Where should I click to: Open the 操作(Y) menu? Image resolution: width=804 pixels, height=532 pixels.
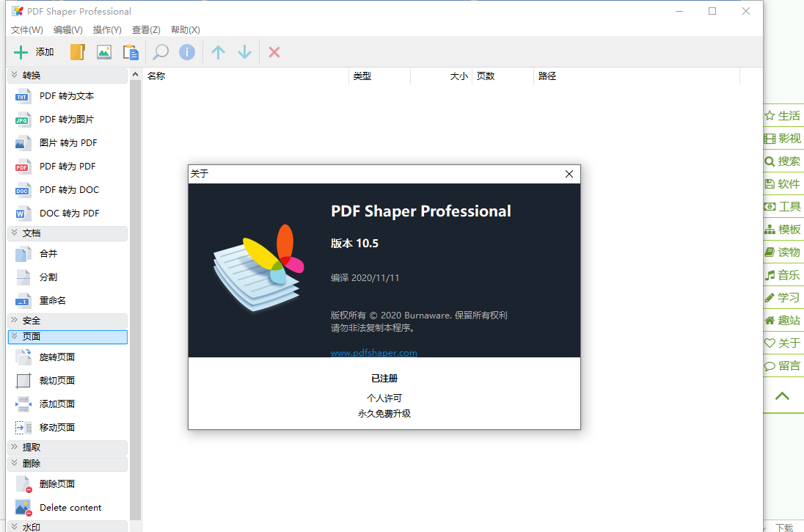tap(106, 29)
